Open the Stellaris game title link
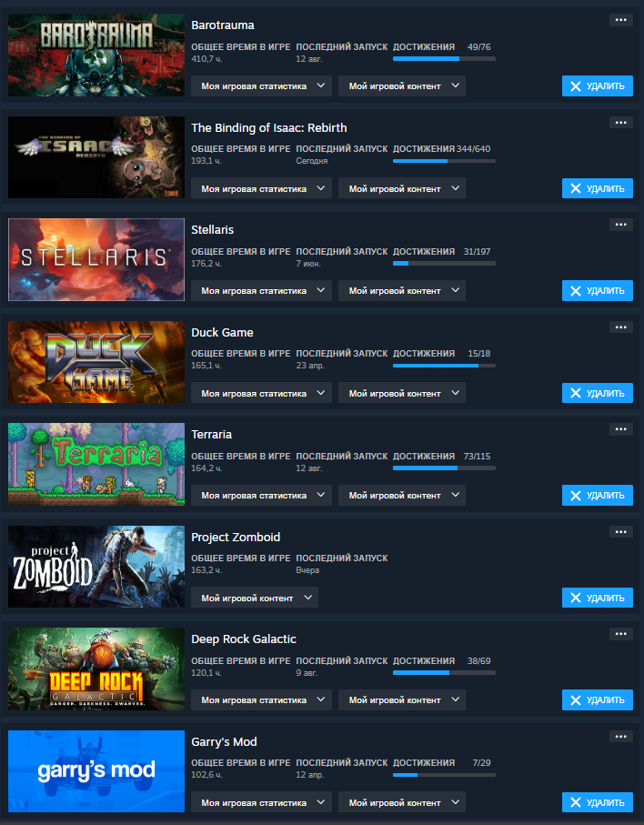Screen dimensions: 644x825 point(213,230)
